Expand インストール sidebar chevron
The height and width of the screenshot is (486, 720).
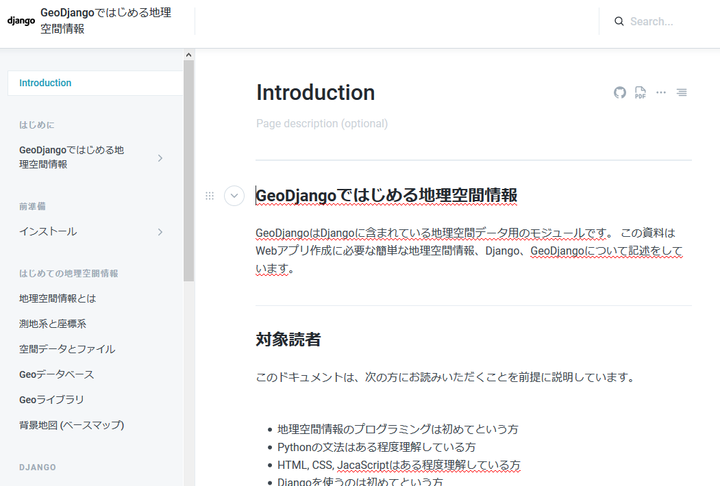[x=160, y=232]
